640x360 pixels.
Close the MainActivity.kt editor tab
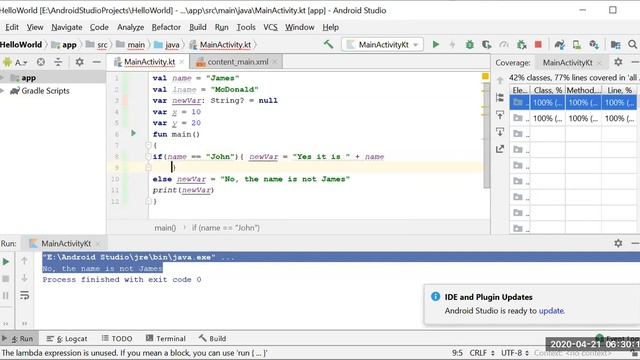[x=182, y=62]
